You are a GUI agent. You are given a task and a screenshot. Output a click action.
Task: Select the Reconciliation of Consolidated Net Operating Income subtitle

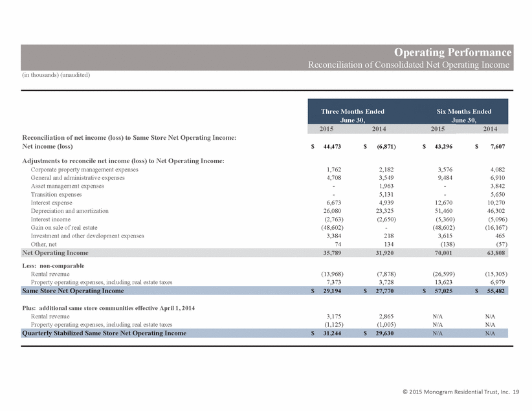408,65
